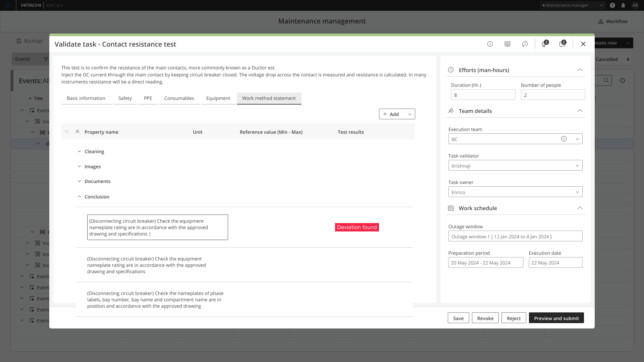This screenshot has width=644, height=362.
Task: Open search in the Events panel
Action: (x=606, y=80)
